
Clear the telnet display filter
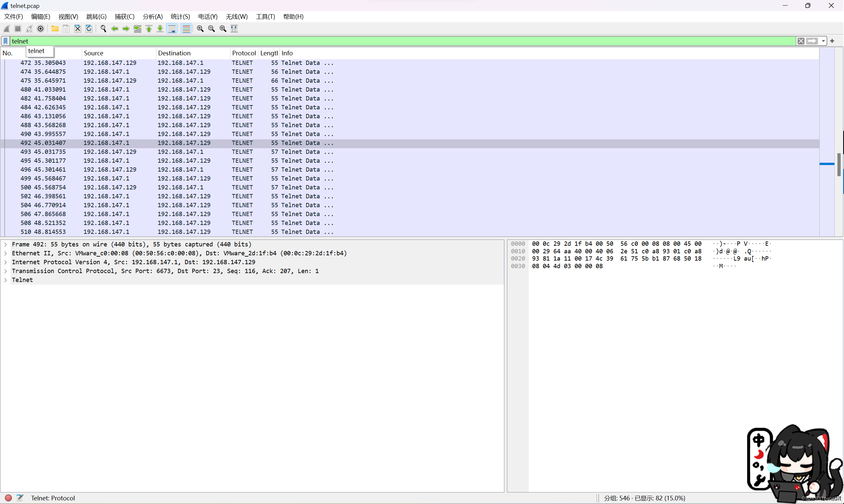[801, 41]
